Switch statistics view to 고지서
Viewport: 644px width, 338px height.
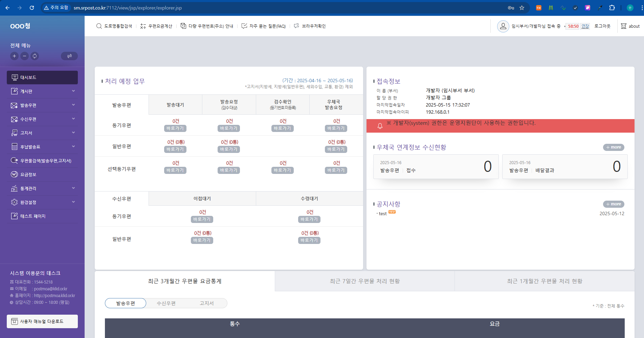pos(207,303)
